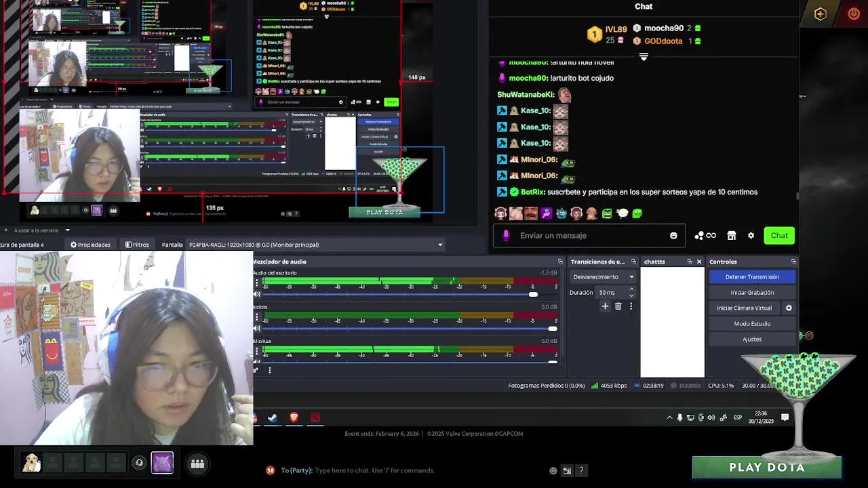
Task: Delete transition with trash icon
Action: coord(618,306)
